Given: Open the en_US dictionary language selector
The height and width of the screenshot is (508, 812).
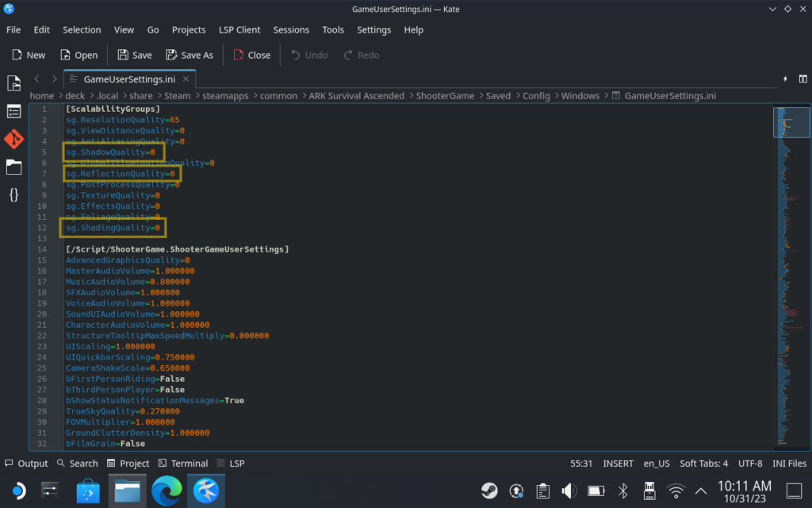Looking at the screenshot, I should point(657,464).
